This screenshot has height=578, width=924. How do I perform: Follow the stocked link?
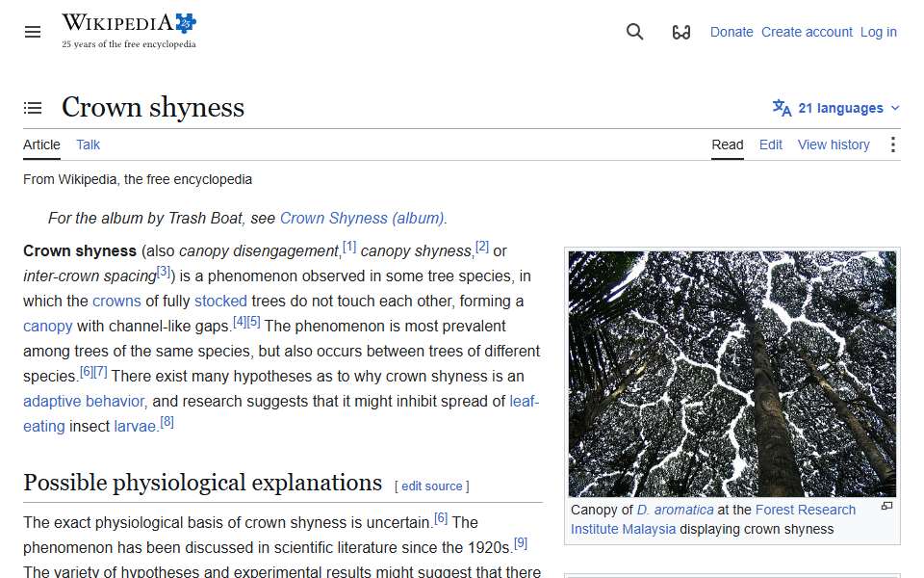pyautogui.click(x=220, y=301)
